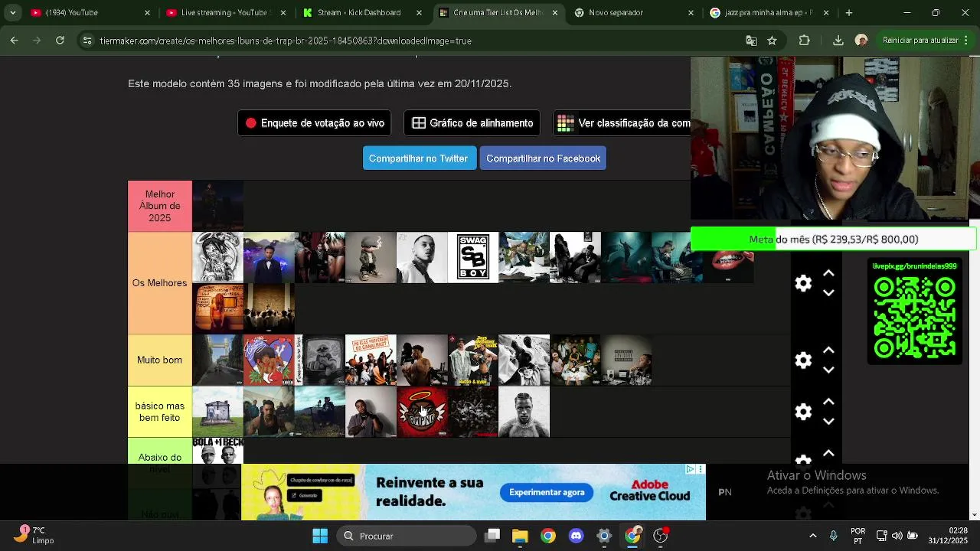Switch to jazz pra minha alma tab

click(769, 12)
